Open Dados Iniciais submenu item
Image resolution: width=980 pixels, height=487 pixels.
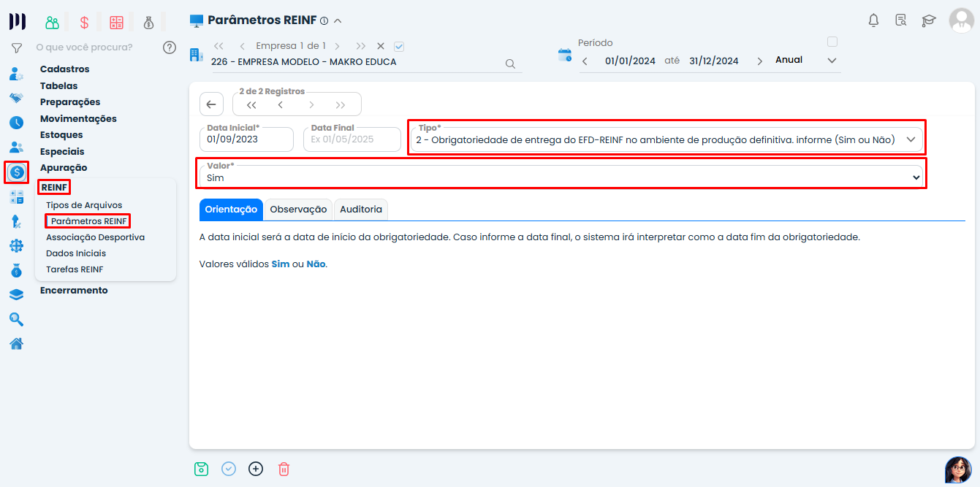point(76,253)
